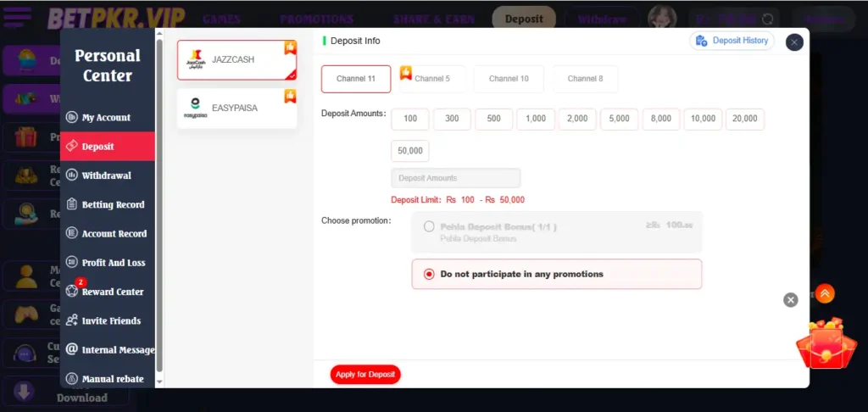Viewport: 868px width, 412px height.
Task: Choose deposit amount 5,000
Action: click(619, 119)
